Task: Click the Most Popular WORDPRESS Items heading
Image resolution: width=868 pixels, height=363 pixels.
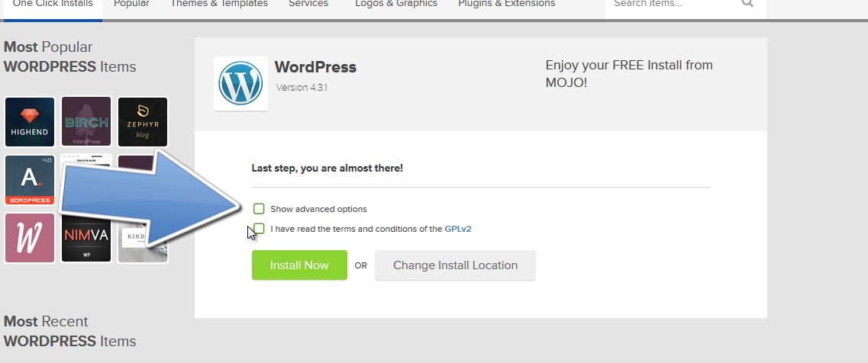Action: click(x=69, y=57)
